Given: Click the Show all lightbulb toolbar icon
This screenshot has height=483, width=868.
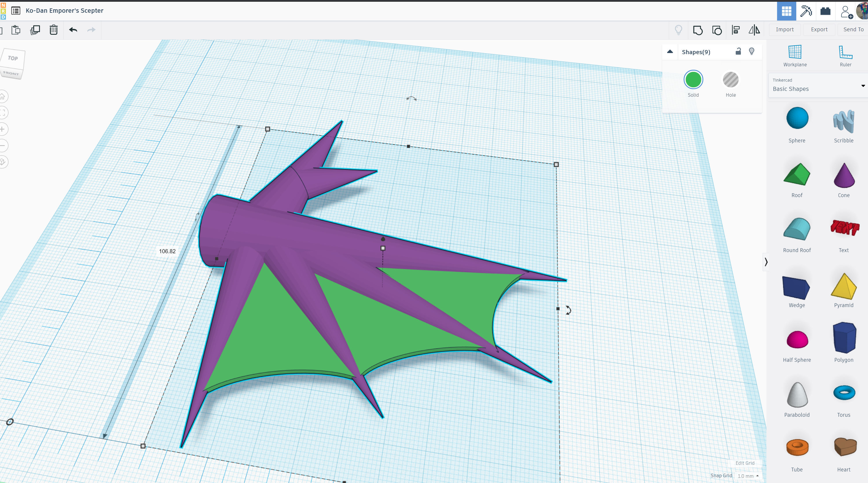Looking at the screenshot, I should [678, 30].
